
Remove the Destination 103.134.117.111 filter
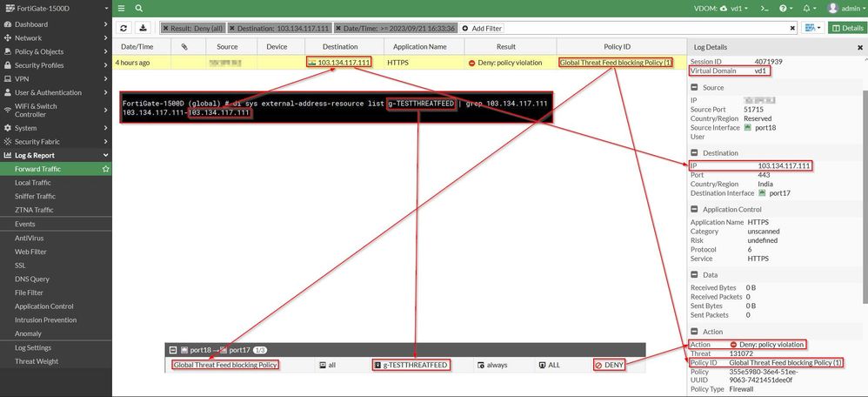click(x=232, y=28)
